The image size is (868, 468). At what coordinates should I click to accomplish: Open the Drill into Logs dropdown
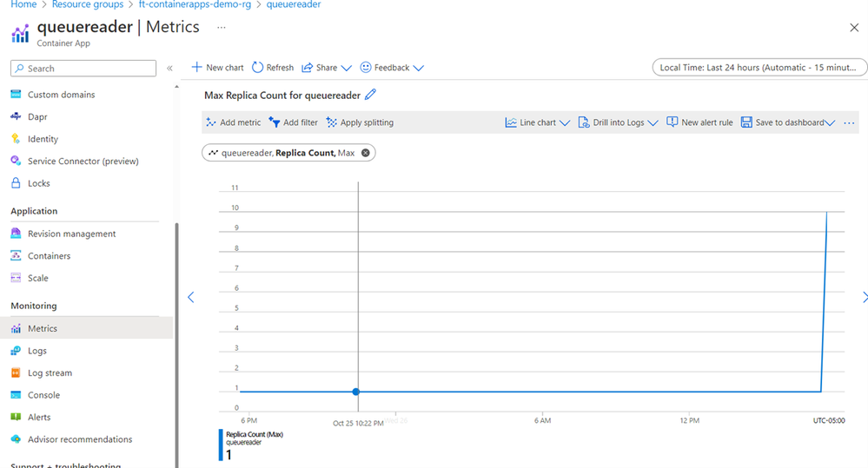click(x=619, y=122)
